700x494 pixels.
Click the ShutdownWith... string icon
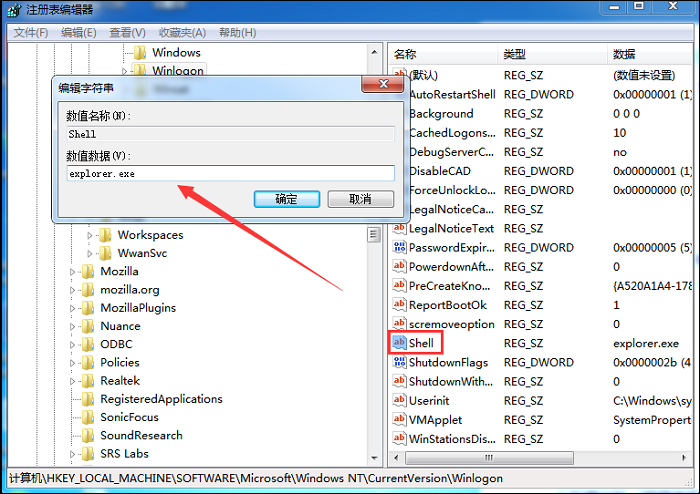(400, 381)
